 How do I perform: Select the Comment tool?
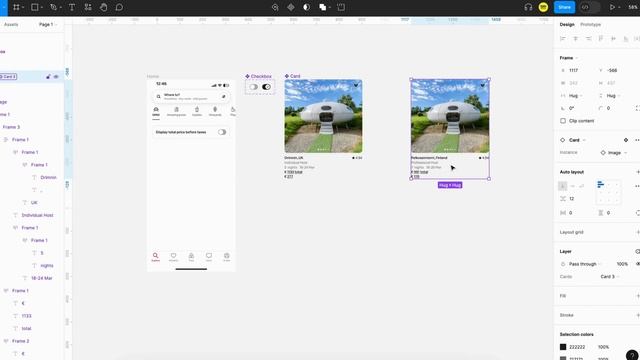pos(119,7)
